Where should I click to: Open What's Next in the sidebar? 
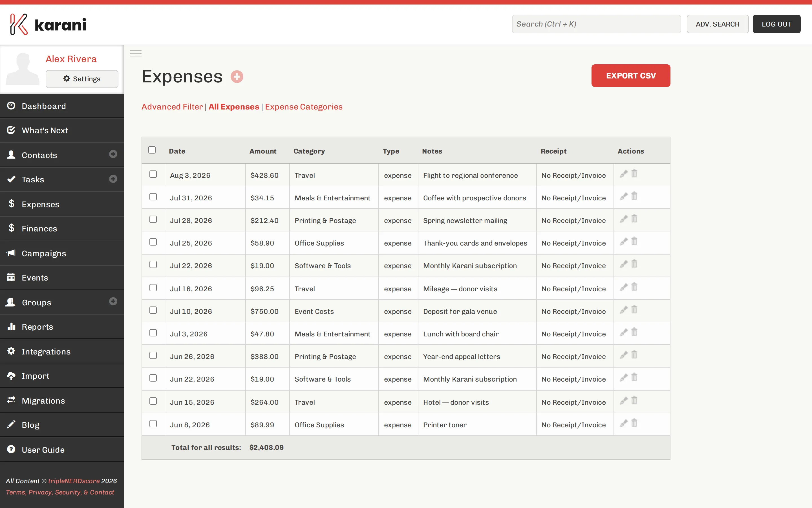(x=62, y=130)
